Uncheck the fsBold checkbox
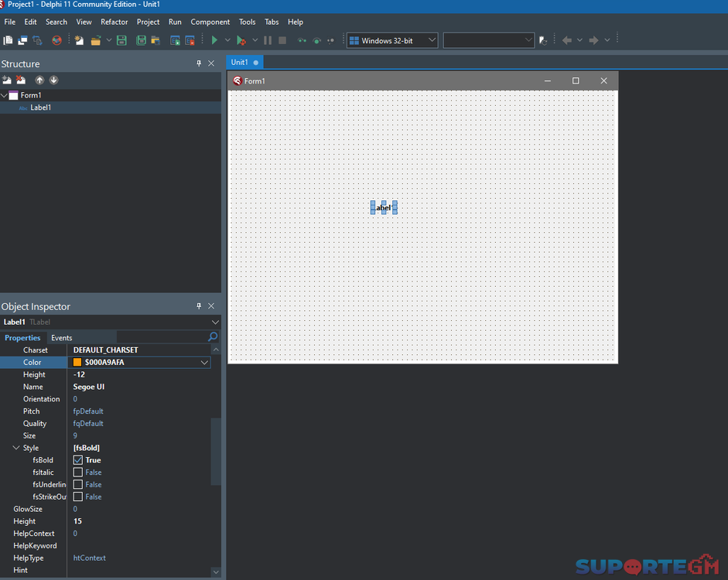The height and width of the screenshot is (580, 728). [78, 460]
